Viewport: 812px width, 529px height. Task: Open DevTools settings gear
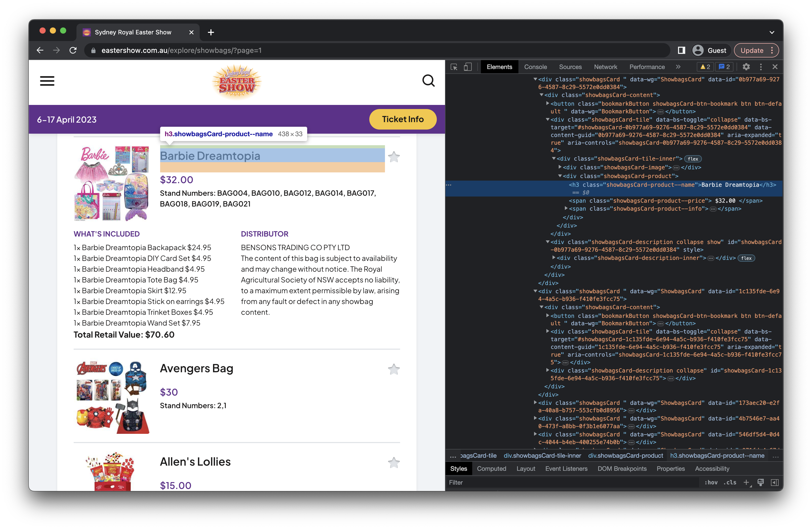[x=746, y=67]
